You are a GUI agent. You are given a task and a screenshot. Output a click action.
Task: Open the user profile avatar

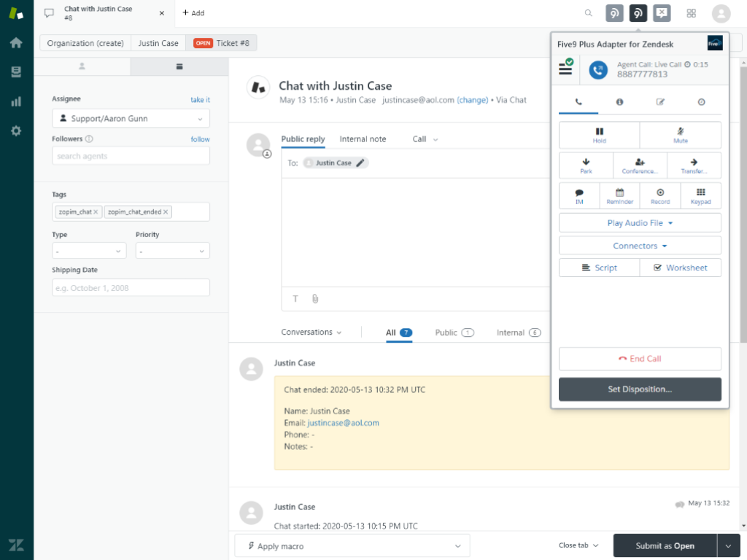point(721,13)
